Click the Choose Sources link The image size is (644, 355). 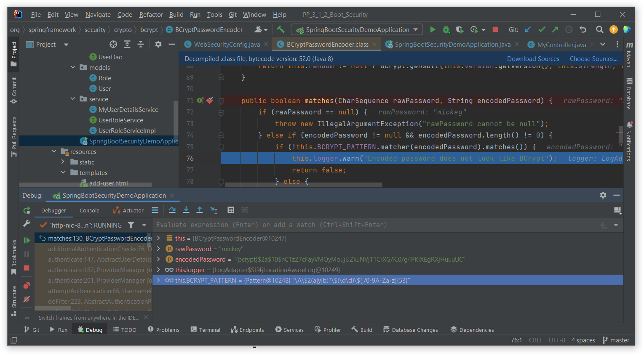click(x=593, y=59)
